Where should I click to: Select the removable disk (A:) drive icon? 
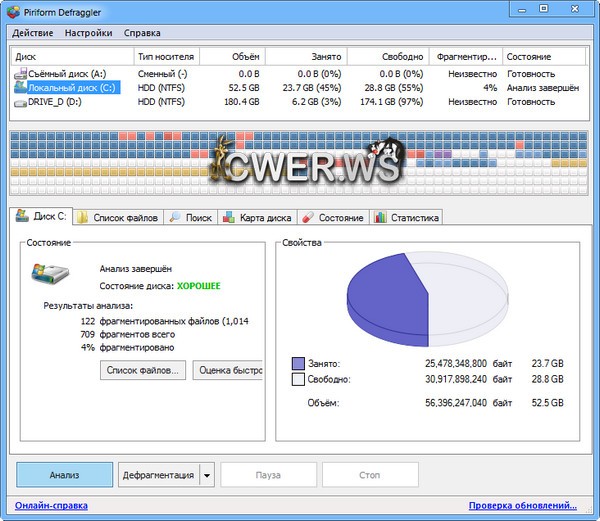pyautogui.click(x=20, y=74)
